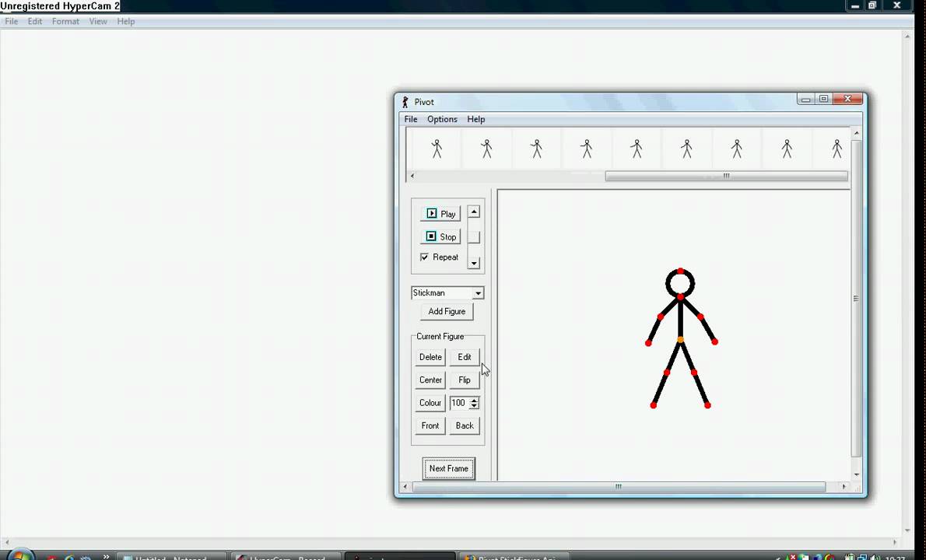This screenshot has height=560, width=926.
Task: Click the stickman's right elbow red handle
Action: pos(700,317)
